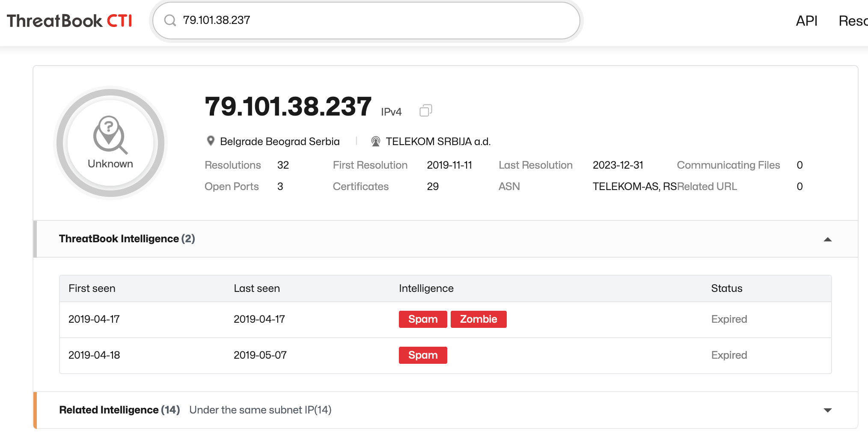This screenshot has height=440, width=868.
Task: Click the 'Intelligence' column header
Action: pos(426,288)
